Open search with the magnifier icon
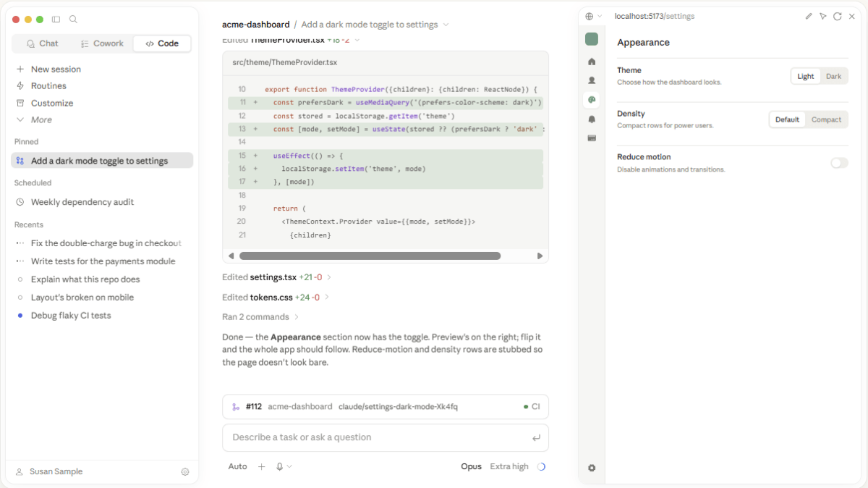The width and height of the screenshot is (868, 488). (73, 20)
